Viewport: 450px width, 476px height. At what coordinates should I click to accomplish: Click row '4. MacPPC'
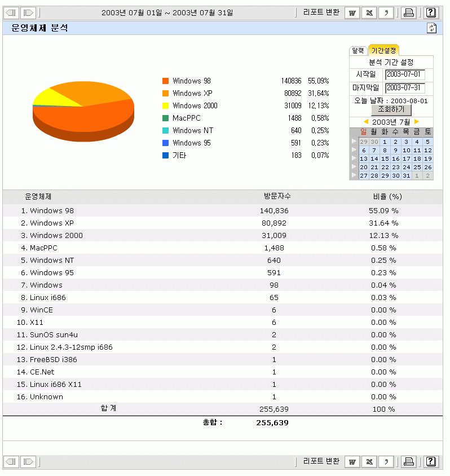pos(223,248)
